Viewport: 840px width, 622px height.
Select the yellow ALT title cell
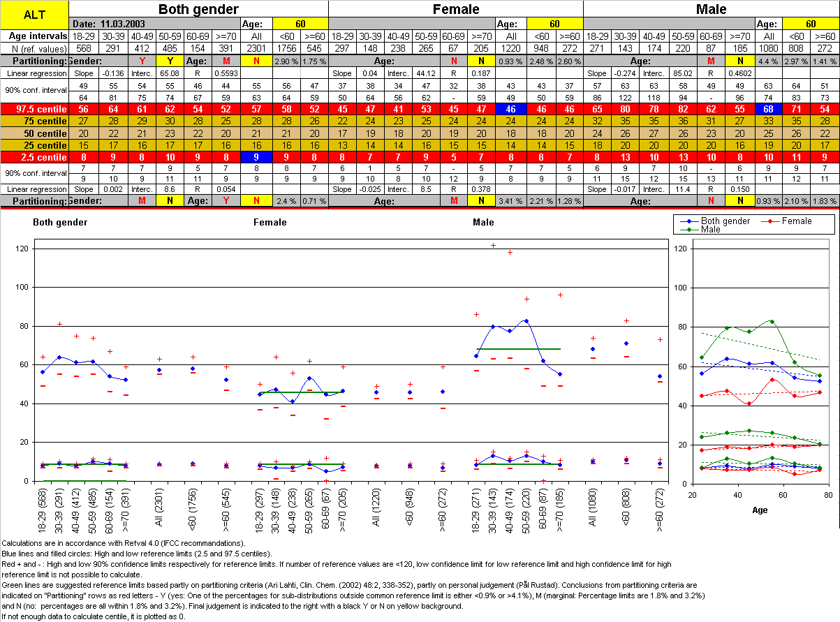35,15
